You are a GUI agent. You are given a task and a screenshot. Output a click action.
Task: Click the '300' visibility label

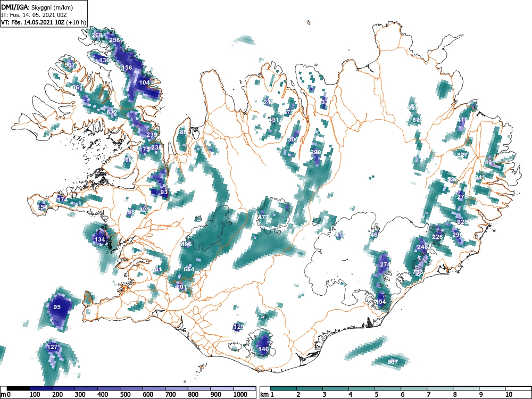[293, 140]
